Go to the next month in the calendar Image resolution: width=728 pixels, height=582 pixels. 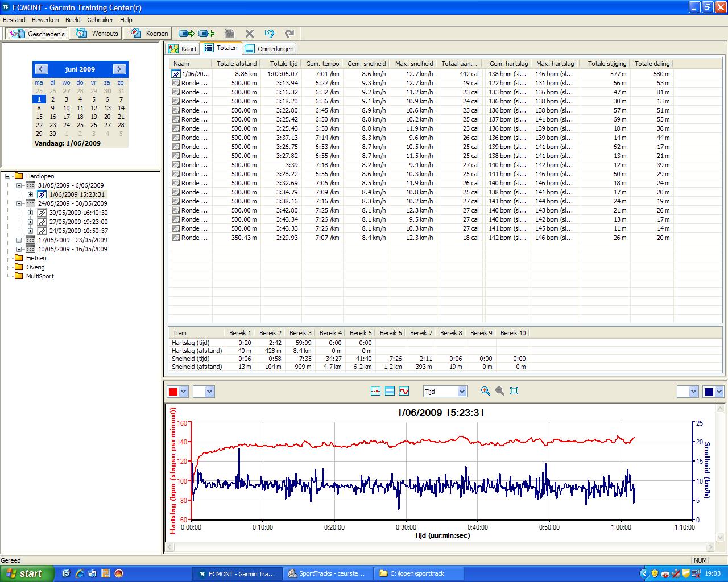click(119, 69)
